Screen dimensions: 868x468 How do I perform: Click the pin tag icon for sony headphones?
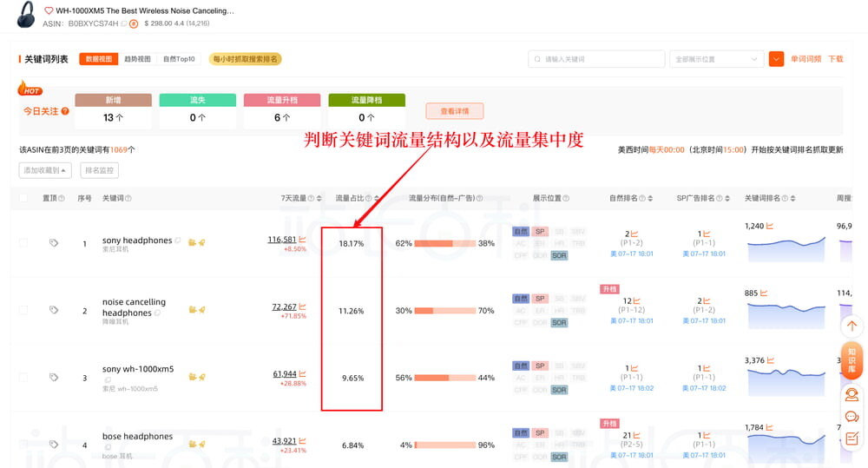pos(54,243)
